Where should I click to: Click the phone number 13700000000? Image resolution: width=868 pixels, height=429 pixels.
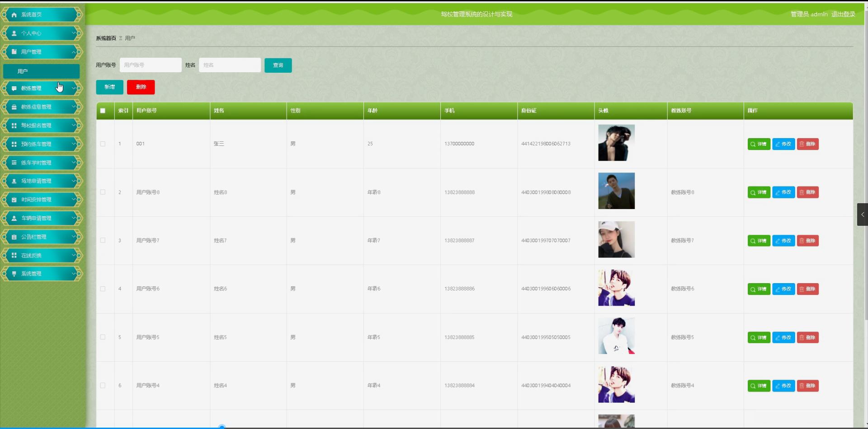[459, 144]
